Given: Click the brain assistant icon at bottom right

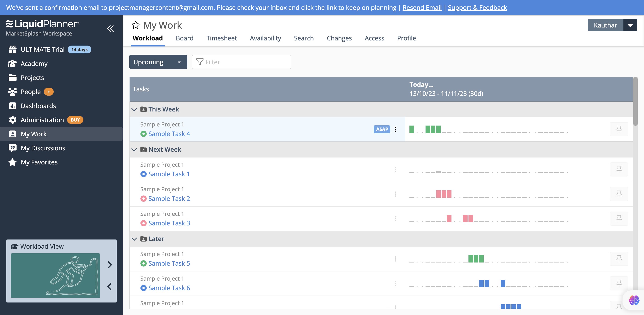Looking at the screenshot, I should tap(634, 300).
